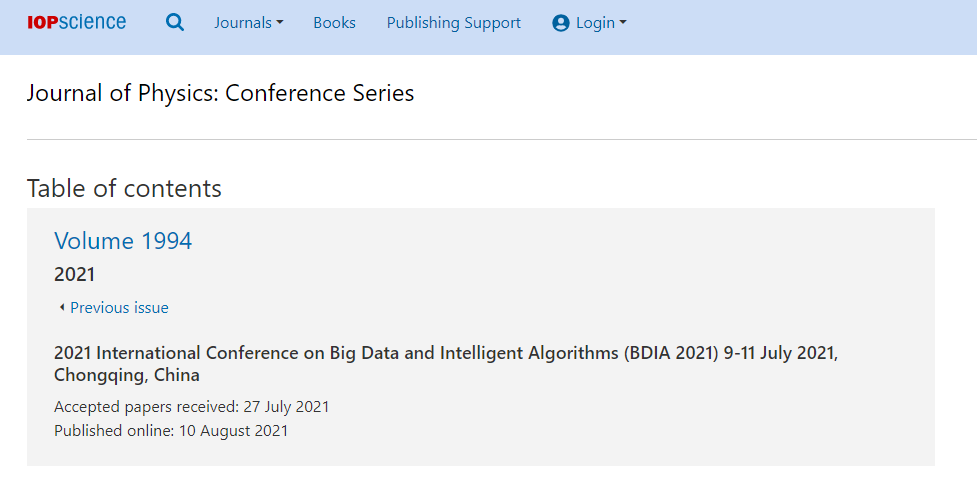
Task: Click the caret arrow next to Journals
Action: (x=279, y=23)
